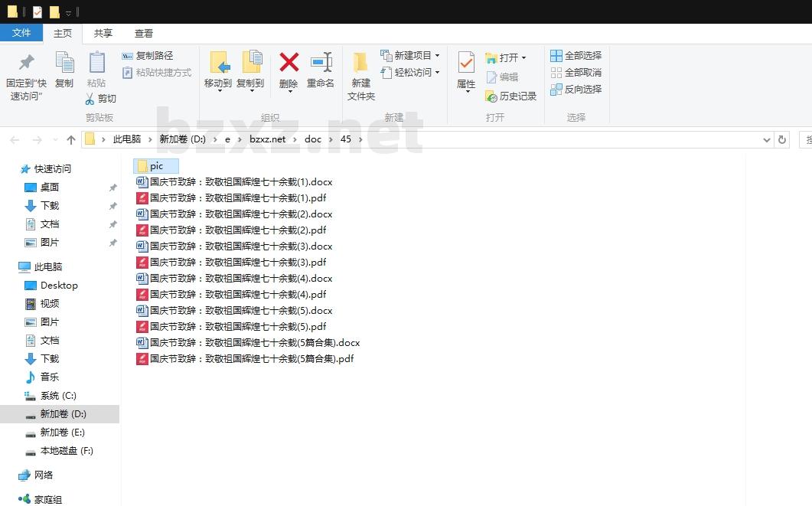Open Properties using the checkmark icon
Viewport: 812px width, 506px height.
tap(466, 64)
